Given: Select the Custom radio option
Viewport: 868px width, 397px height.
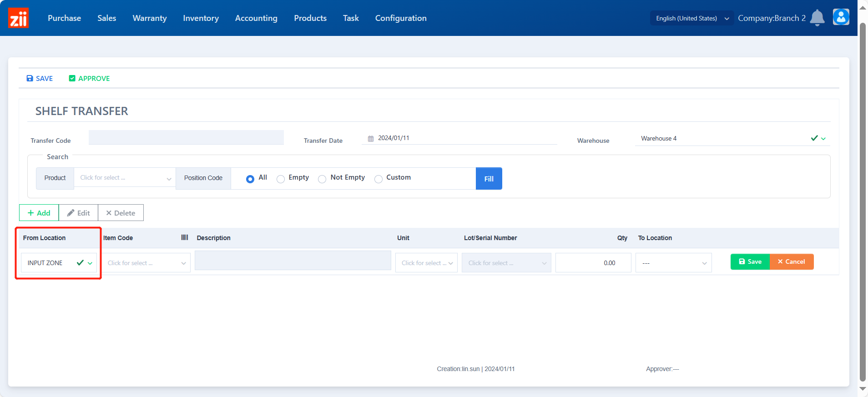Looking at the screenshot, I should tap(378, 179).
